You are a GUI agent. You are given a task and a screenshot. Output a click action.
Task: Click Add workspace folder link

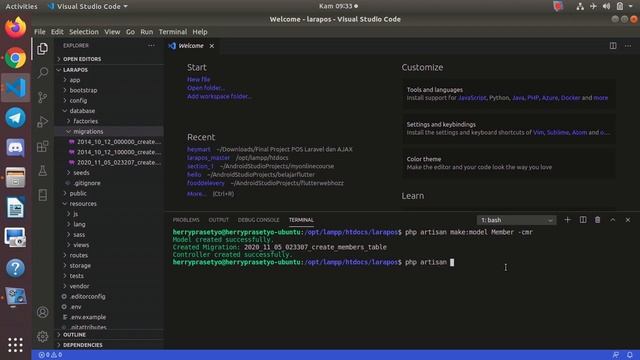(x=219, y=97)
